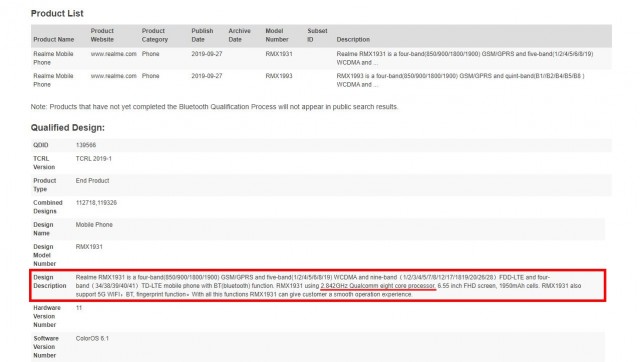Click the Product Category column header
This screenshot has width=640, height=362.
pyautogui.click(x=155, y=35)
